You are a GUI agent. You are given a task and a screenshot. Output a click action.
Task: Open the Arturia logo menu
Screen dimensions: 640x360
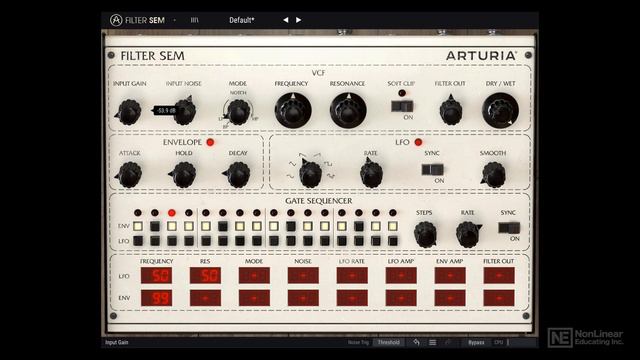pyautogui.click(x=116, y=20)
